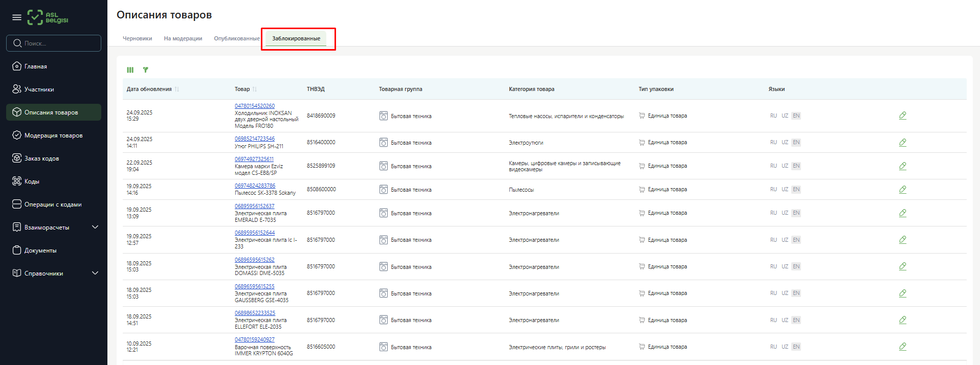Open product link 04780154520260
Screen dimensions: 980x365
click(x=254, y=106)
